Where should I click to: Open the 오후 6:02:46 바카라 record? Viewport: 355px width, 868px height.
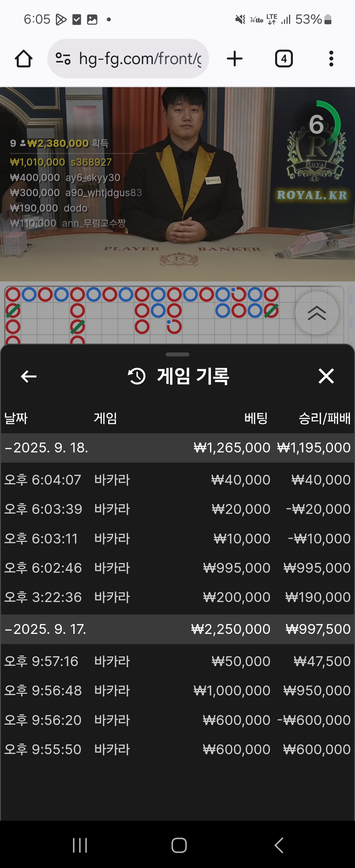[177, 568]
